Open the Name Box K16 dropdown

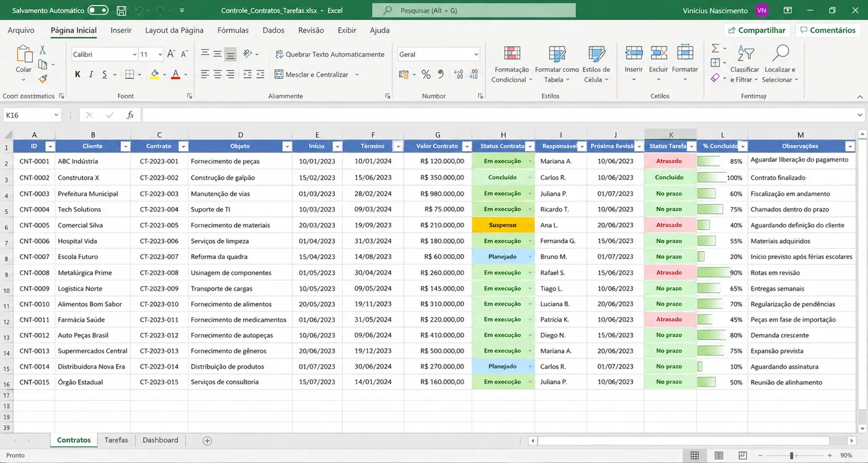[56, 115]
